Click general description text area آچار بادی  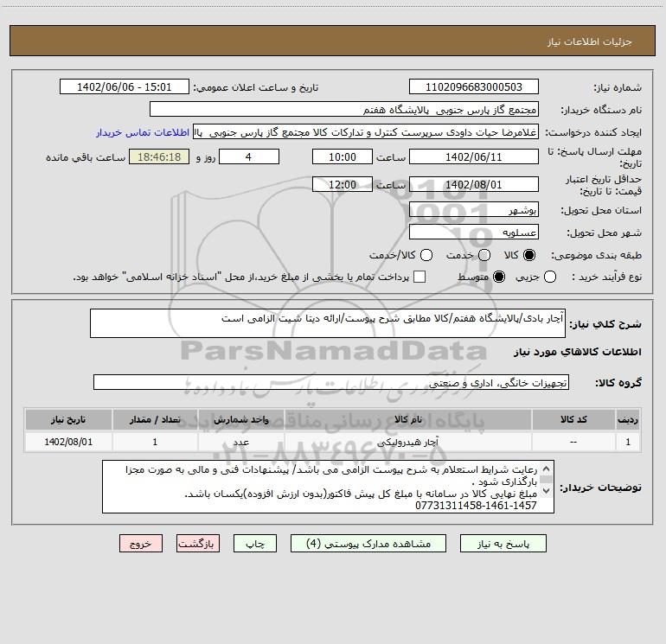(x=328, y=323)
